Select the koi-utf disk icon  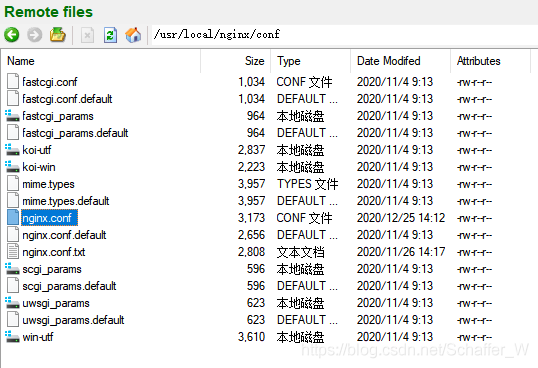(x=12, y=150)
